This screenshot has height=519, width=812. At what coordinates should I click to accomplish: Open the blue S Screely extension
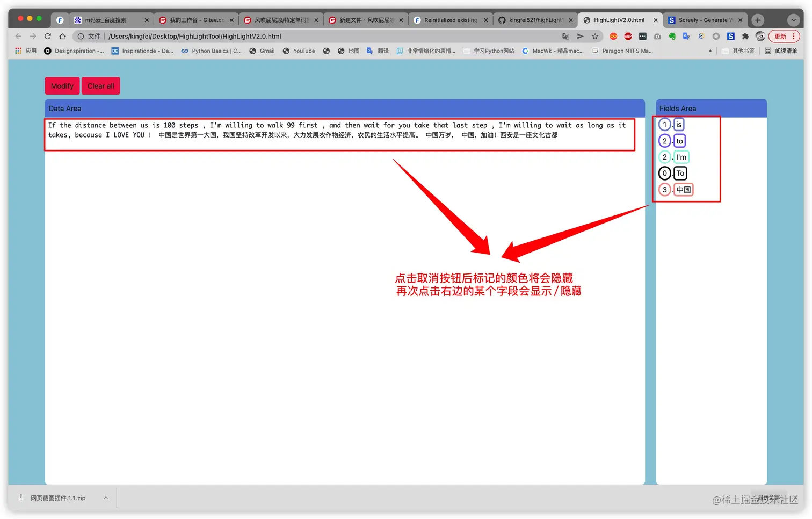(x=731, y=36)
